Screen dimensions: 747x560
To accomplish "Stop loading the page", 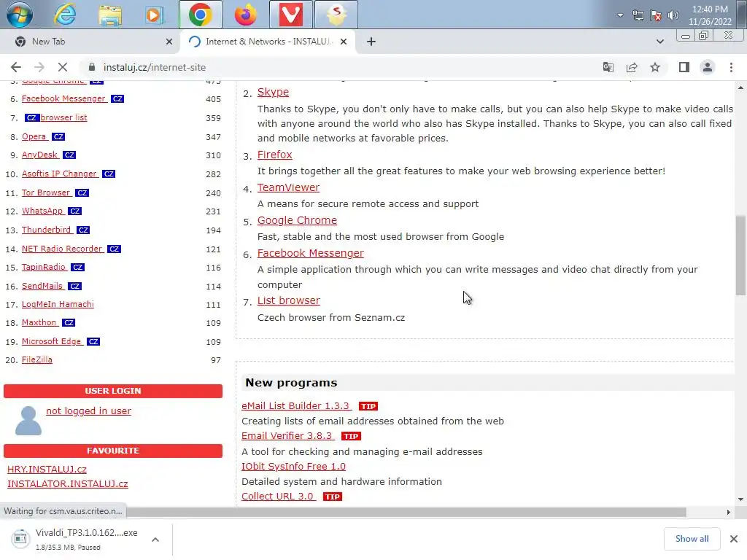I will coord(63,67).
